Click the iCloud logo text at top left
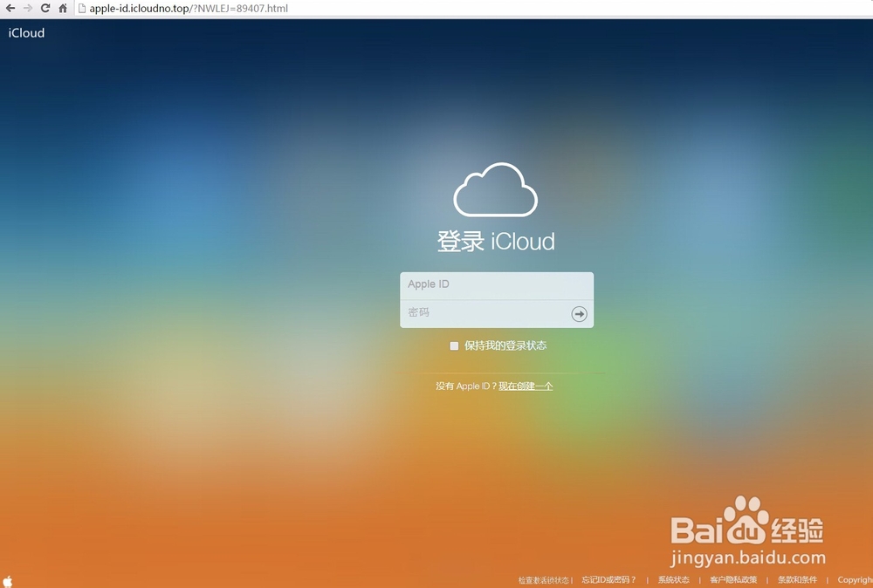Viewport: 873px width, 588px height. 26,33
